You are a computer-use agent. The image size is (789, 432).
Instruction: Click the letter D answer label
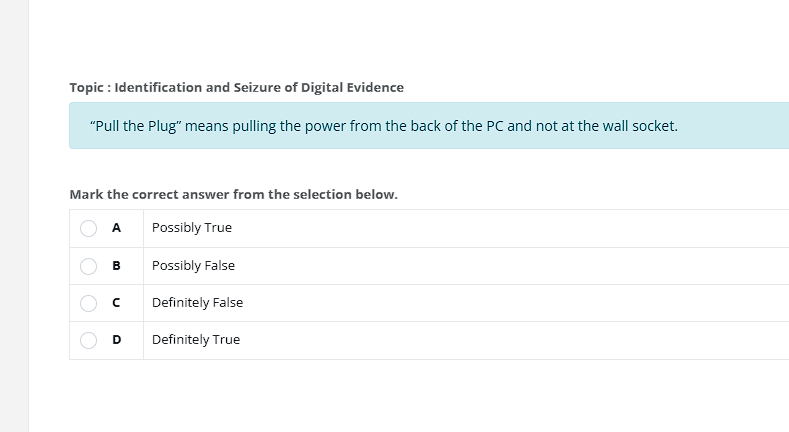click(116, 340)
